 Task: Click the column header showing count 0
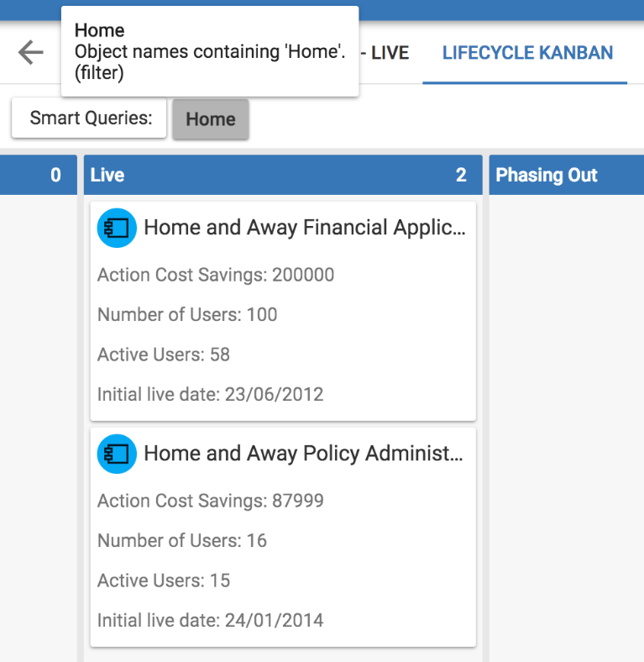pyautogui.click(x=38, y=175)
